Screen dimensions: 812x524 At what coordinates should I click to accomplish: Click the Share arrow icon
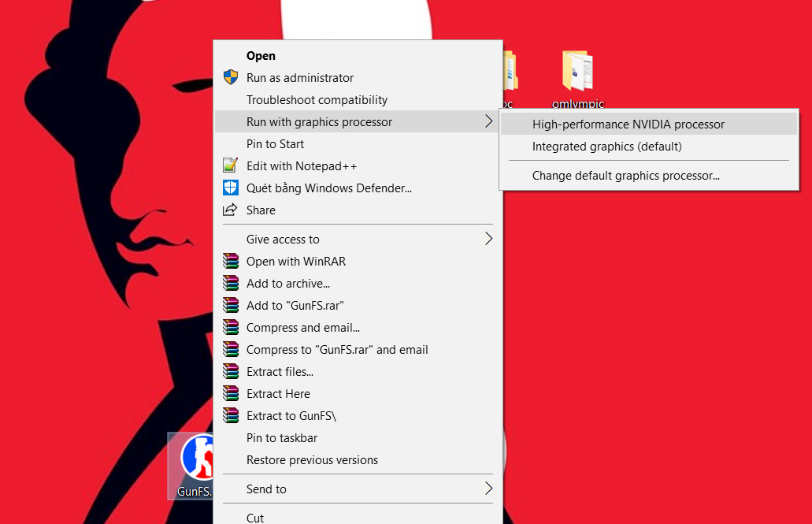pyautogui.click(x=230, y=210)
